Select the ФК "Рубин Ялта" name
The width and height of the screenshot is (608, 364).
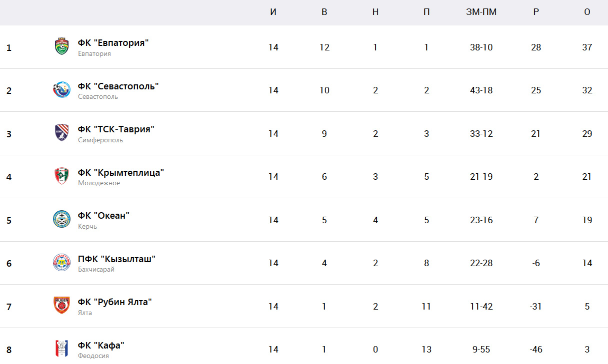coord(115,302)
